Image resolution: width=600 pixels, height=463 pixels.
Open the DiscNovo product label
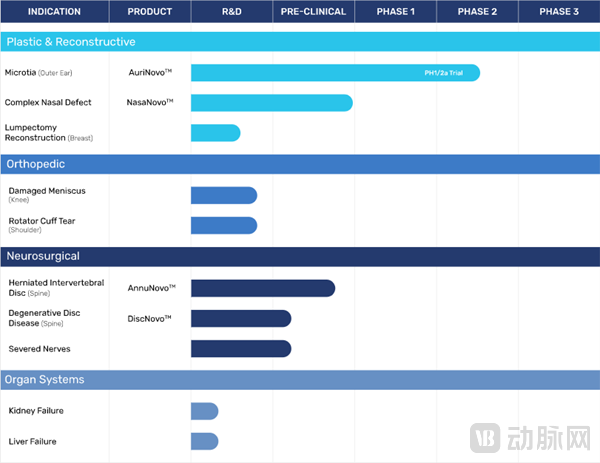(150, 318)
